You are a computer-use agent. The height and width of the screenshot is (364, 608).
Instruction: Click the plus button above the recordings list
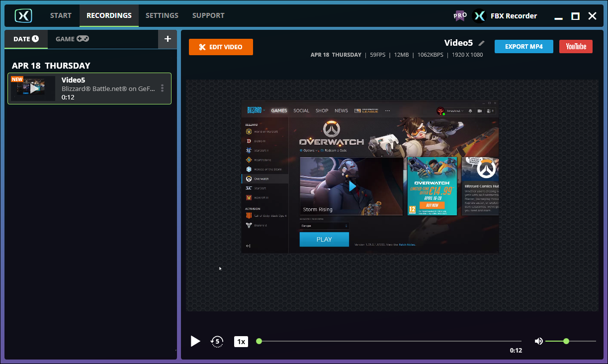[168, 39]
